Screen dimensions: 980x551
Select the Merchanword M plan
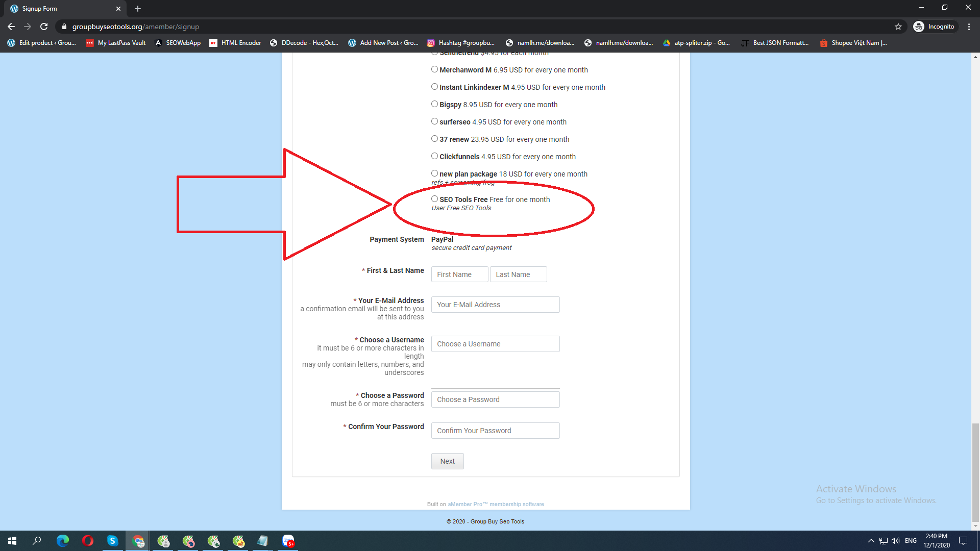(x=434, y=69)
